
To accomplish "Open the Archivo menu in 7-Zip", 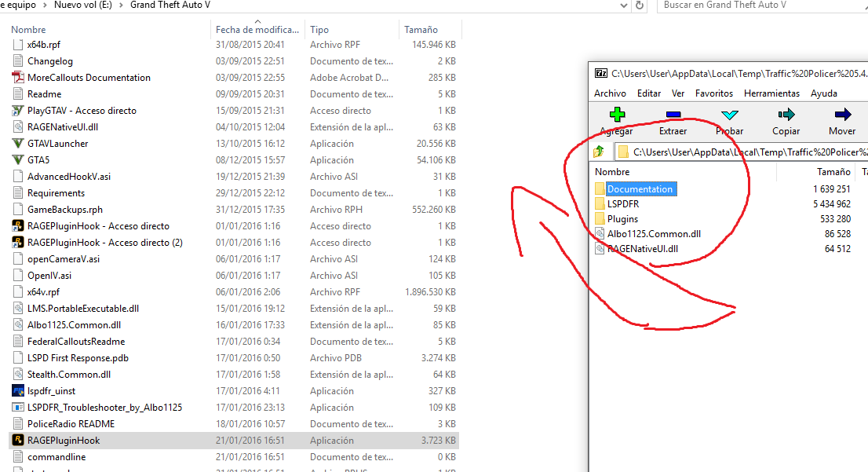I will point(610,93).
